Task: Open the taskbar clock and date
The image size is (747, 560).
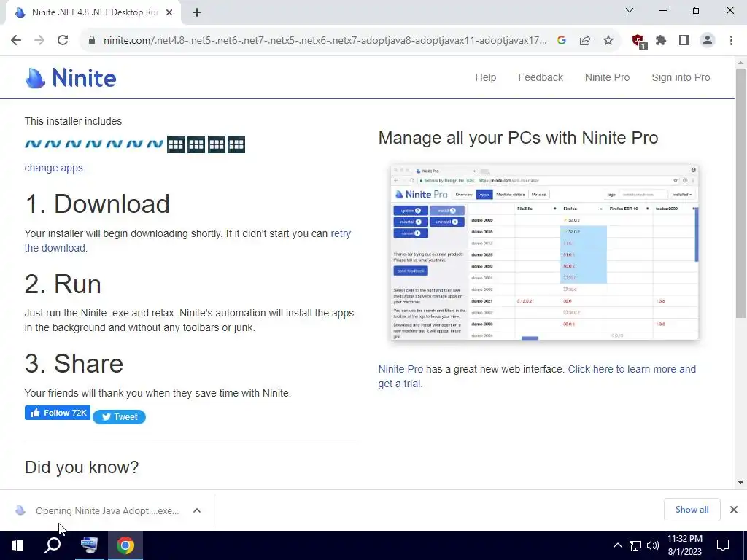Action: (x=684, y=545)
